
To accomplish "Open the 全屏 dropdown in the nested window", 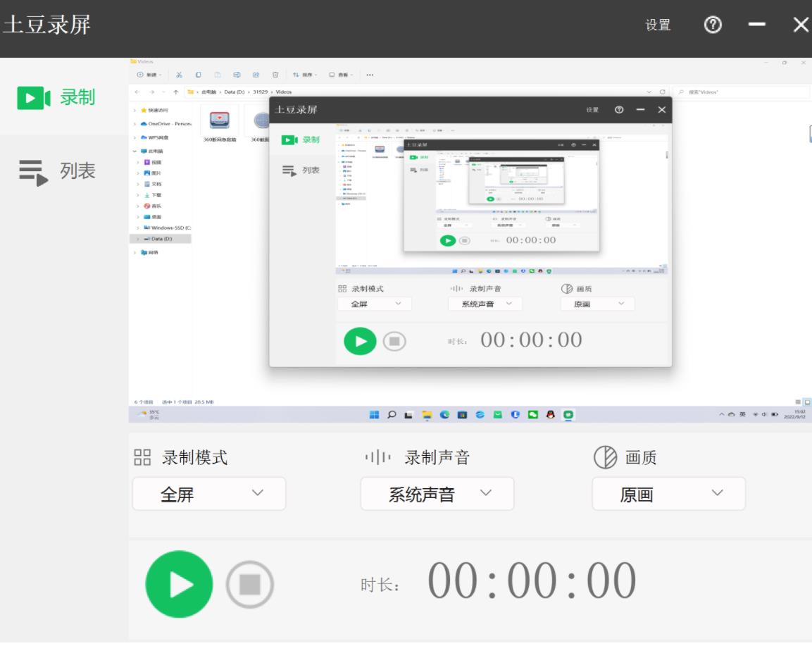I will [x=375, y=304].
